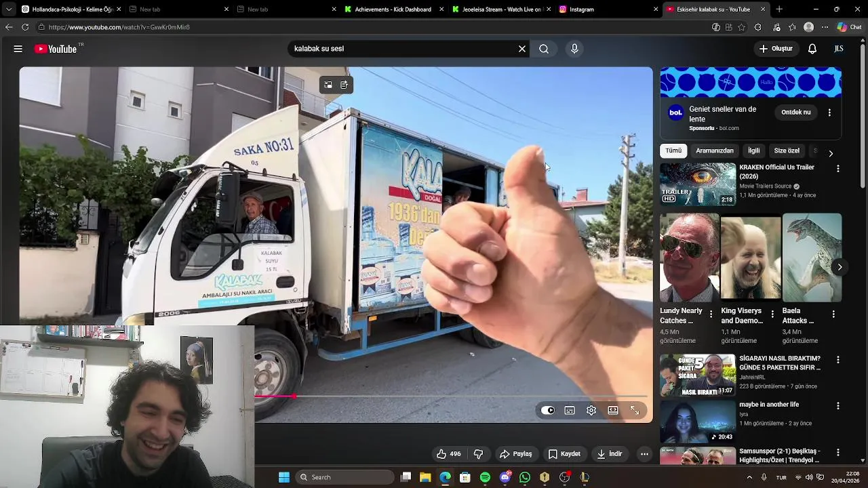The width and height of the screenshot is (868, 488).
Task: Open Spotify from the taskbar
Action: tap(485, 477)
